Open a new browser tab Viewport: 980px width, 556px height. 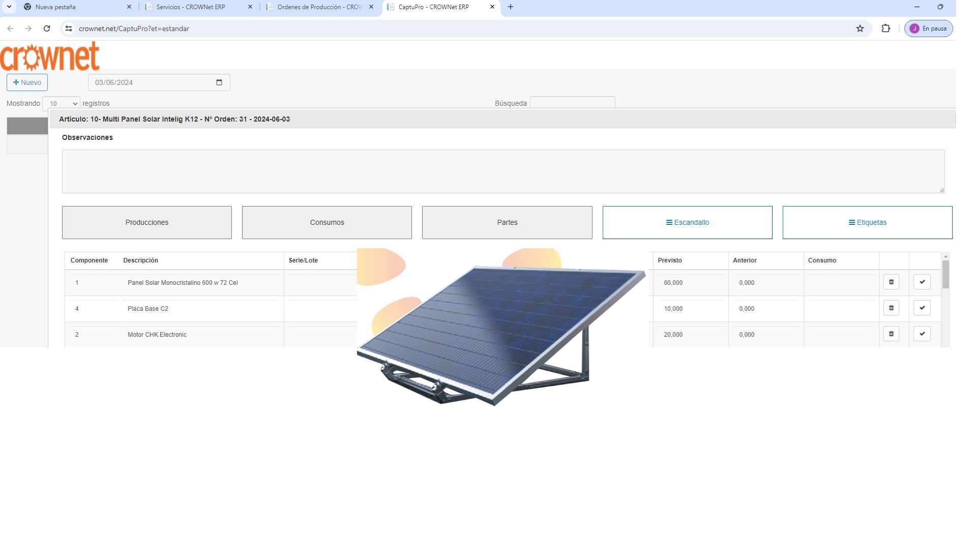point(511,7)
